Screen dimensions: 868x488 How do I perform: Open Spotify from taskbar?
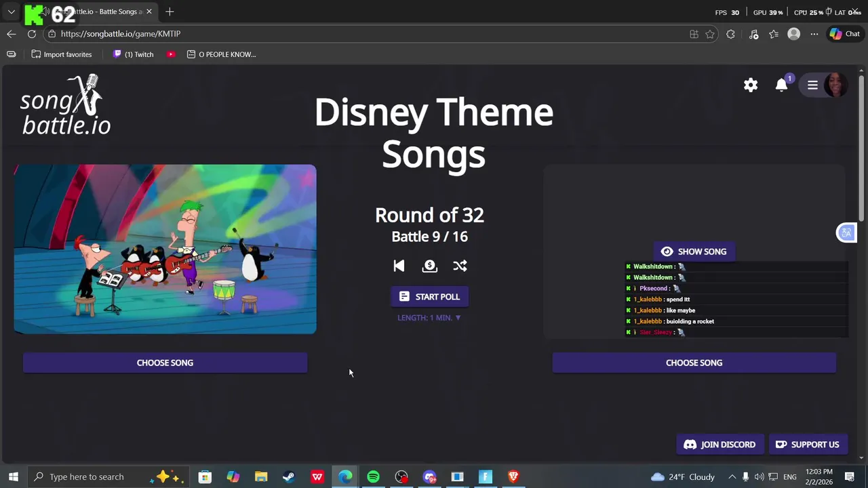373,476
